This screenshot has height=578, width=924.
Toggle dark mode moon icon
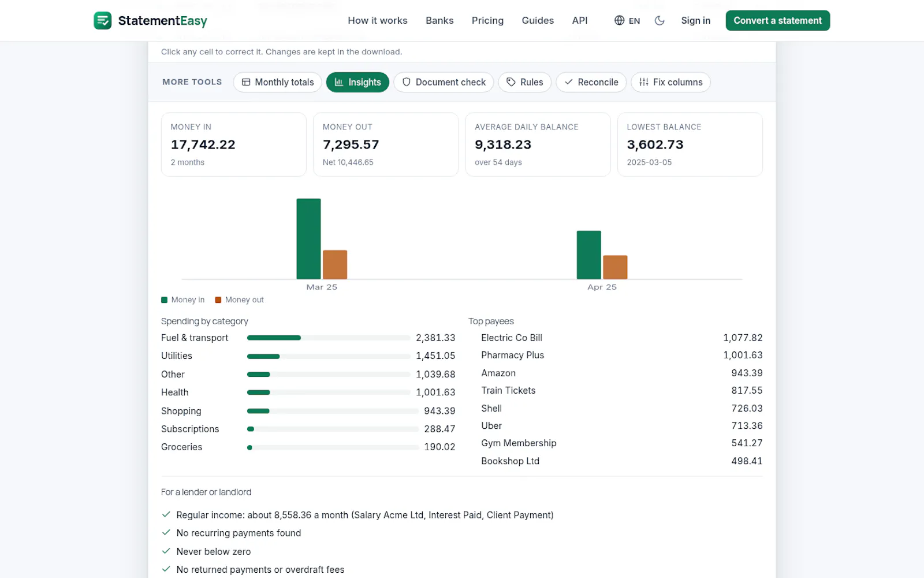pos(660,20)
